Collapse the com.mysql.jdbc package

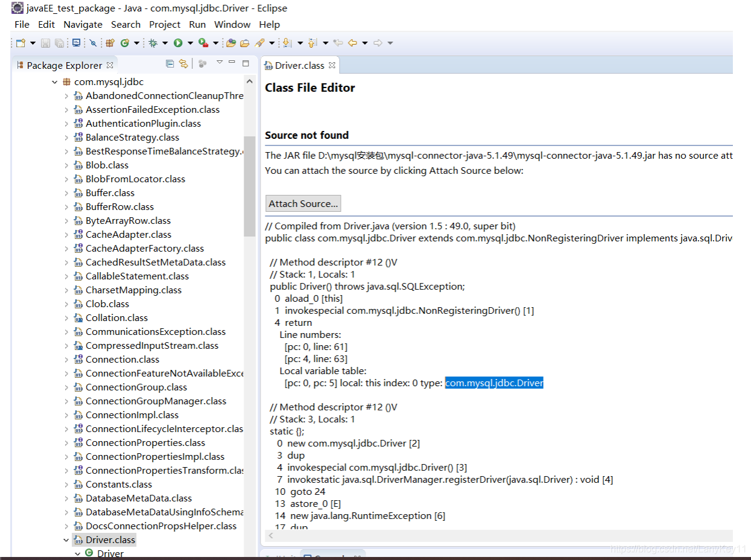coord(55,81)
